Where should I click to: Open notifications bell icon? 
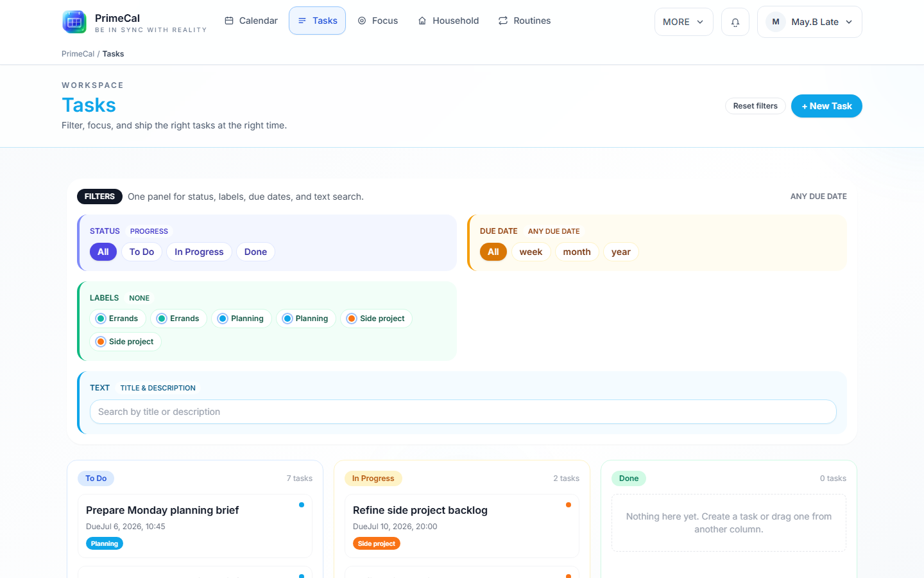click(735, 22)
